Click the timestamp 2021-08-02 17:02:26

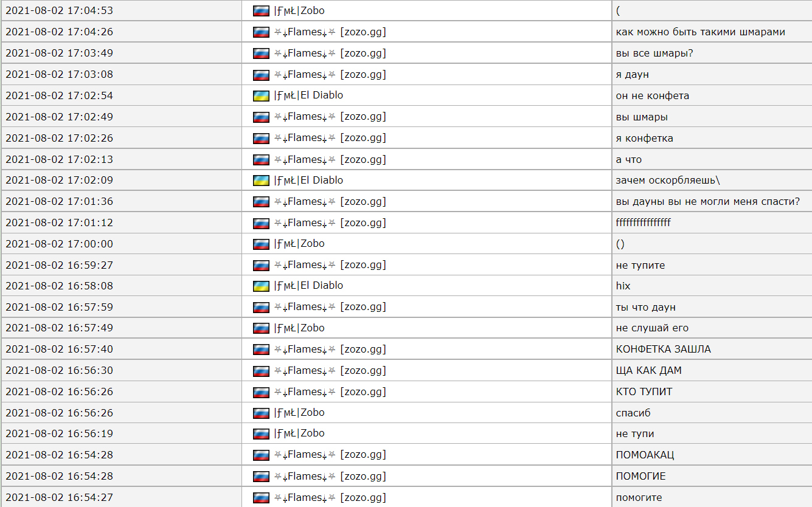pyautogui.click(x=59, y=138)
